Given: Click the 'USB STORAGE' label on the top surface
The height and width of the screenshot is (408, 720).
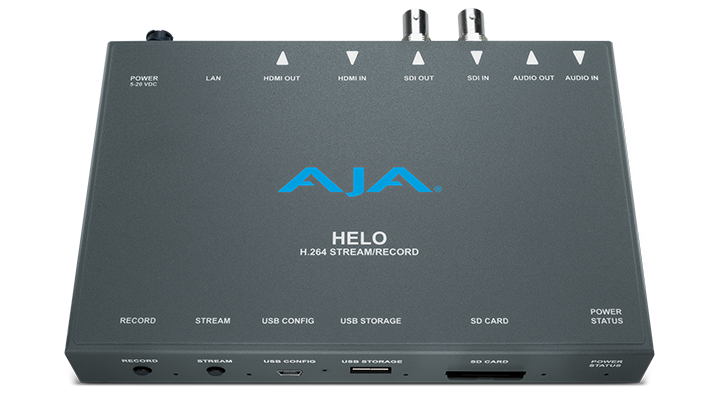Looking at the screenshot, I should coord(371,321).
